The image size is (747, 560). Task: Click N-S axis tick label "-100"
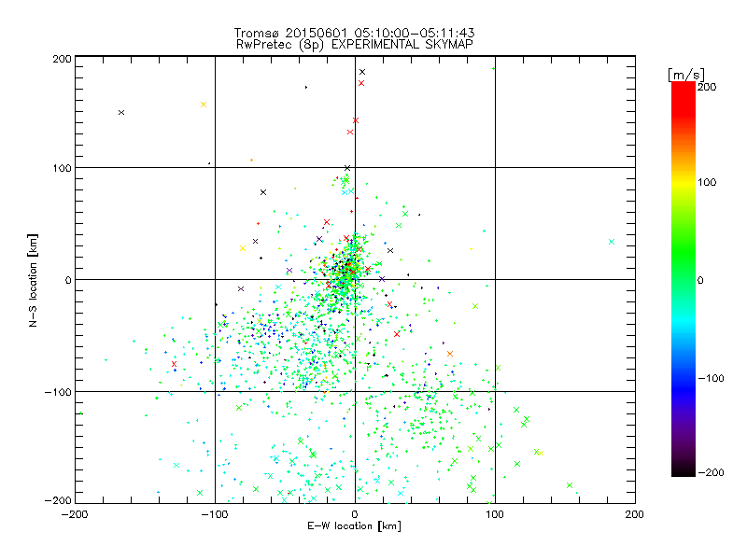click(x=58, y=392)
